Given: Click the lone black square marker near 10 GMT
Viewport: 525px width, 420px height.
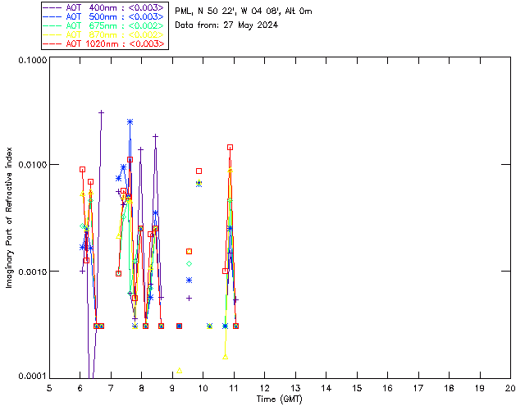Looking at the screenshot, I should coord(199,171).
